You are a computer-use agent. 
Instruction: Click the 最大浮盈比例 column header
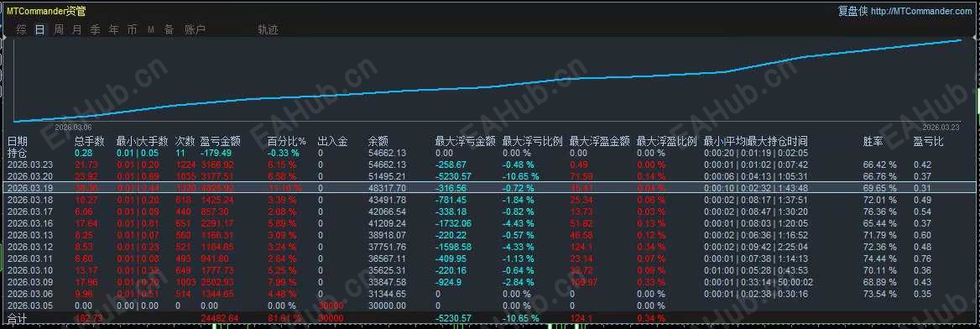[x=667, y=141]
